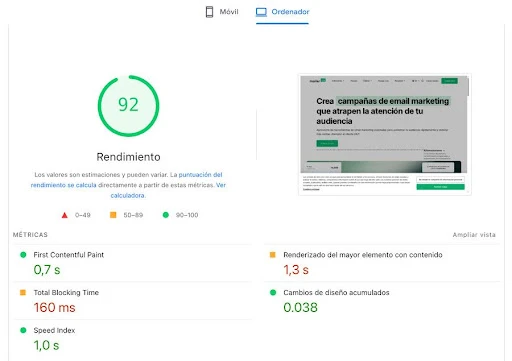Click the '0–49' legend text
The width and height of the screenshot is (512, 361).
[x=83, y=215]
